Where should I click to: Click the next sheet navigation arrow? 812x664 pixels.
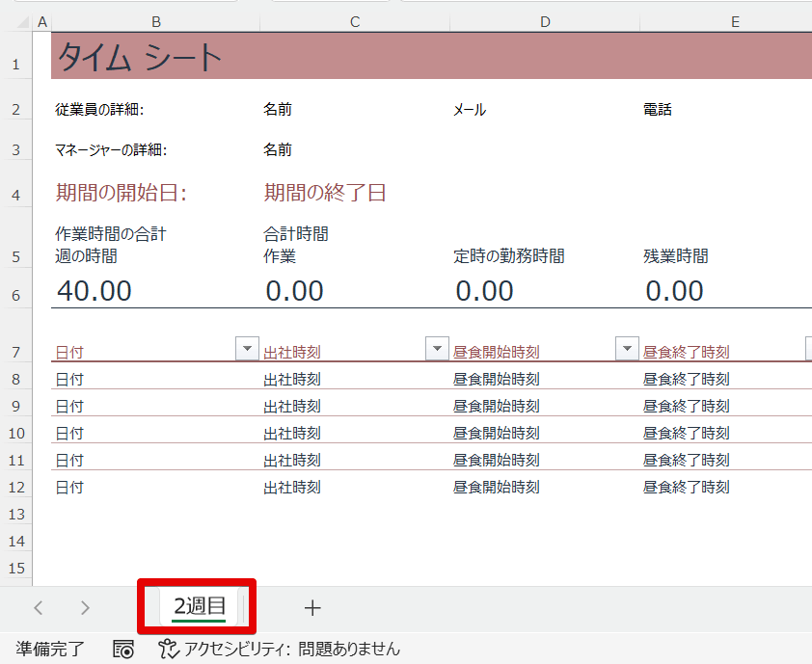pos(85,608)
